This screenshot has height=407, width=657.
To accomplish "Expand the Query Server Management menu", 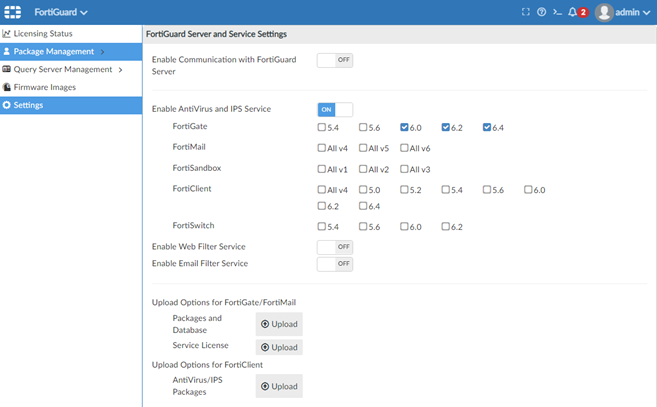I will pyautogui.click(x=120, y=70).
